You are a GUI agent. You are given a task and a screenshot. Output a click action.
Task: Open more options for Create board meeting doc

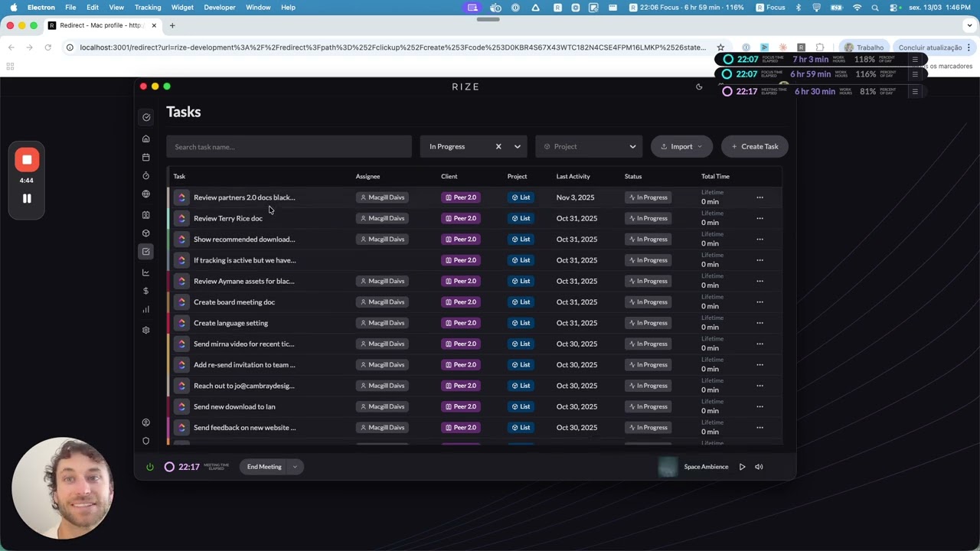click(759, 302)
